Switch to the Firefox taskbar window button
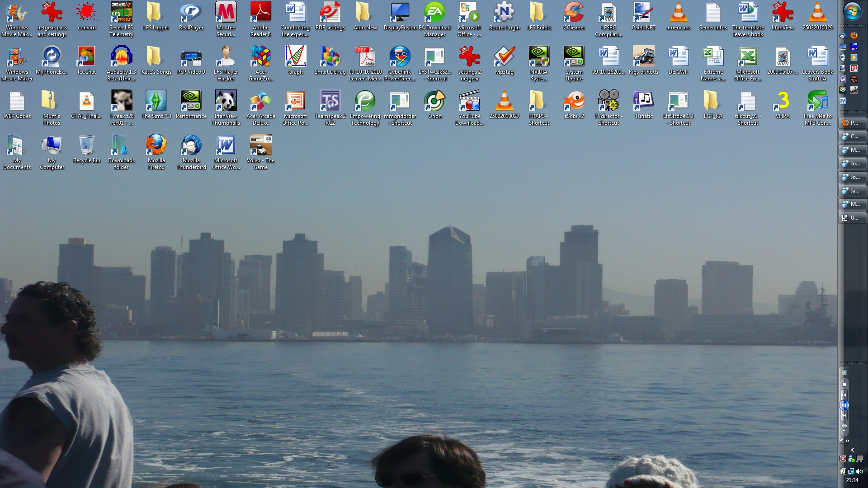Viewport: 868px width, 488px height. pos(852,123)
